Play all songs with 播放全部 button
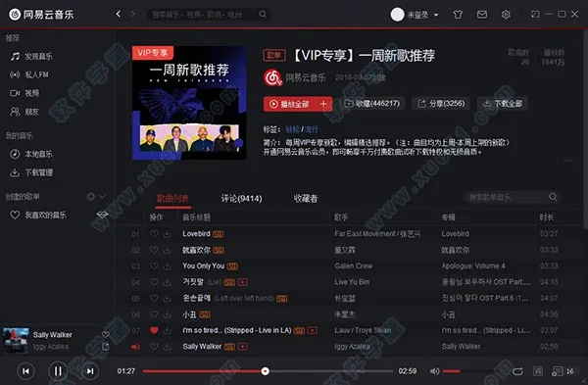The width and height of the screenshot is (588, 385). coord(289,104)
